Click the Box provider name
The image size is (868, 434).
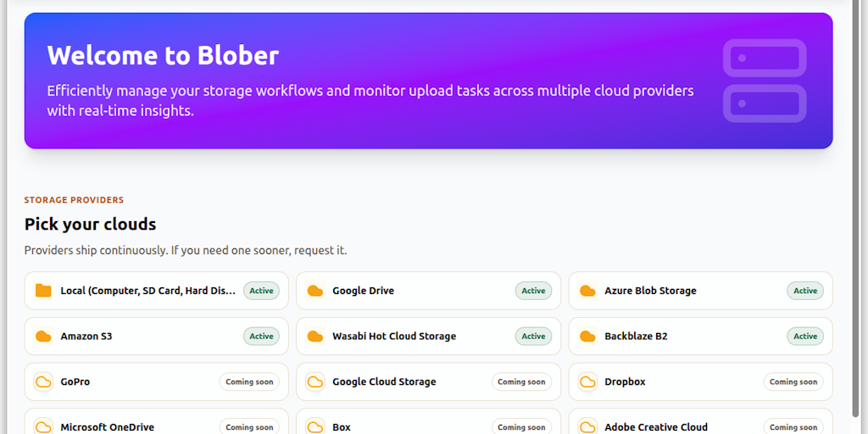(342, 427)
